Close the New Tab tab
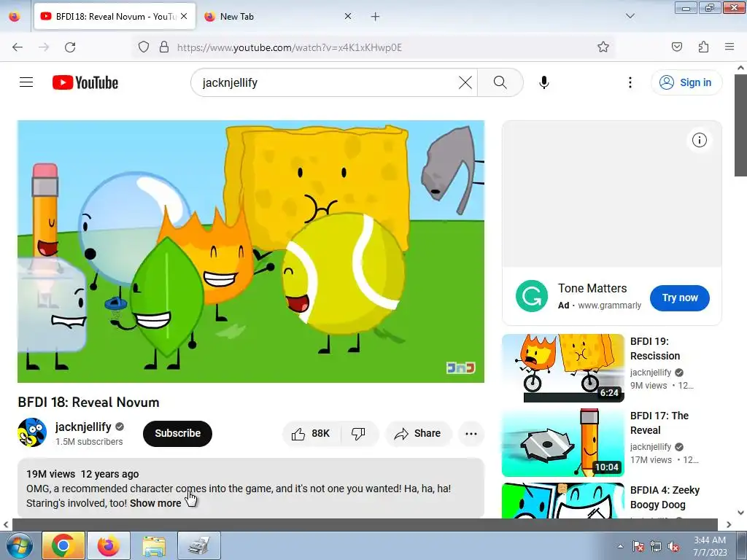This screenshot has width=747, height=560. [x=348, y=16]
